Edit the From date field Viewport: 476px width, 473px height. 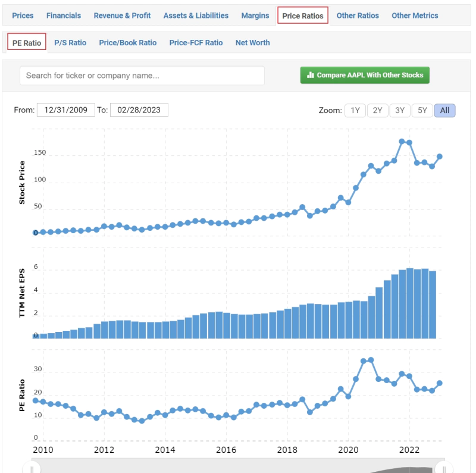pyautogui.click(x=66, y=110)
